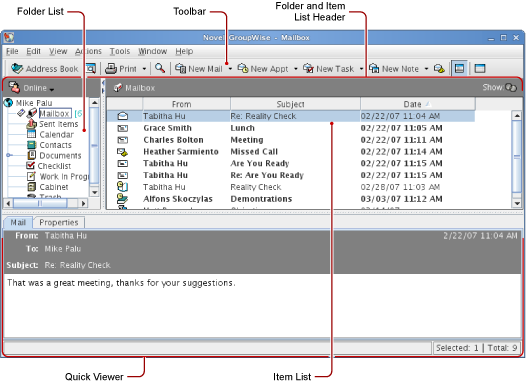Click the phone message icon for Missed Call
The image size is (526, 383).
point(123,152)
